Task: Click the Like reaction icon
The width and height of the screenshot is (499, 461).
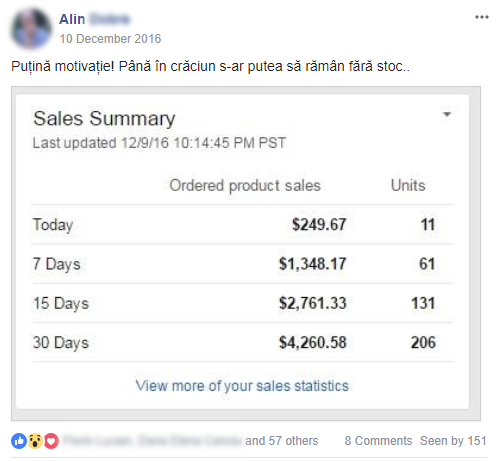Action: (19, 441)
